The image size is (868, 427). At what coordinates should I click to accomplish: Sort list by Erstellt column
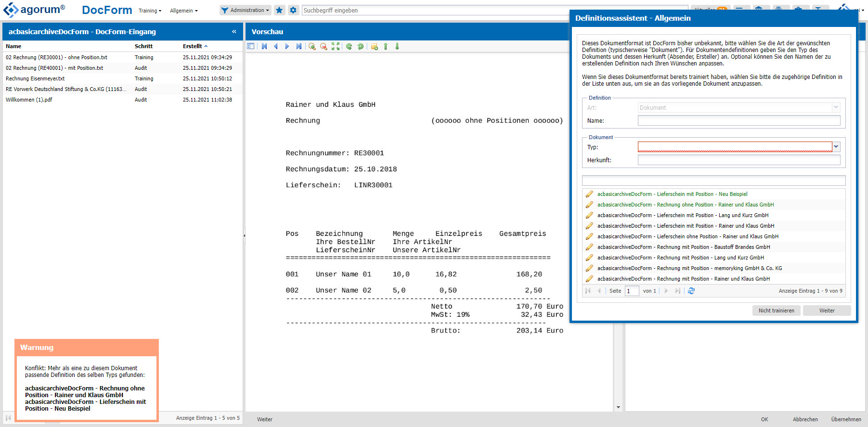point(195,46)
